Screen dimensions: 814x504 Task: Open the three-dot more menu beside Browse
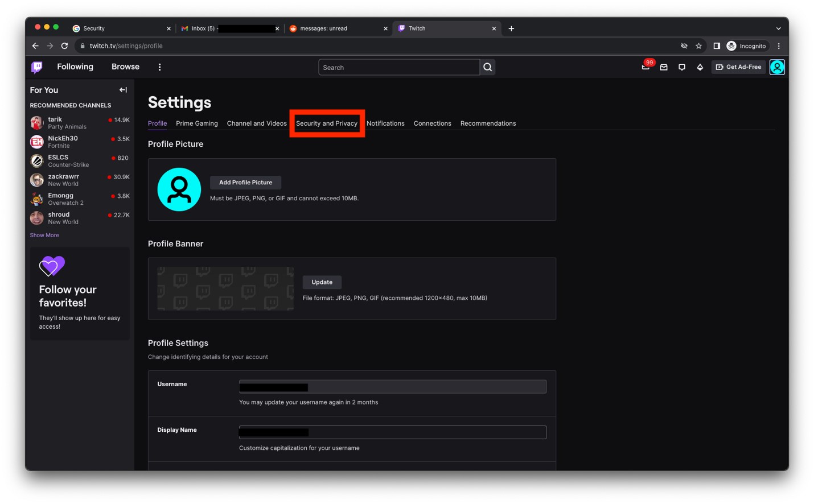point(159,67)
